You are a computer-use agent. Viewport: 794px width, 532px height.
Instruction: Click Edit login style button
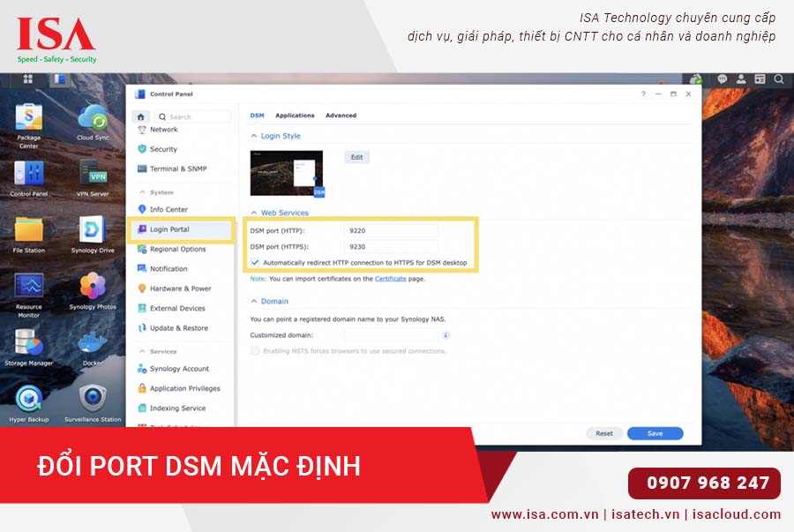(x=357, y=157)
